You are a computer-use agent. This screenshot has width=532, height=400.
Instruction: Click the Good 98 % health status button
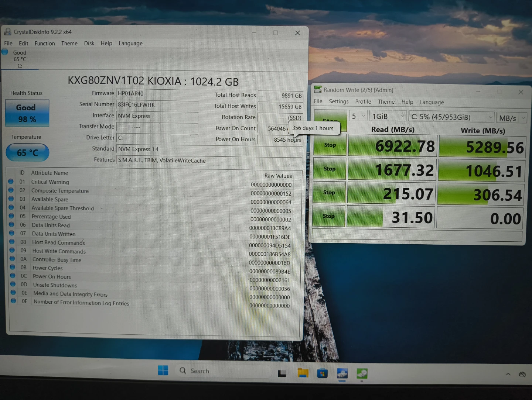pos(27,113)
